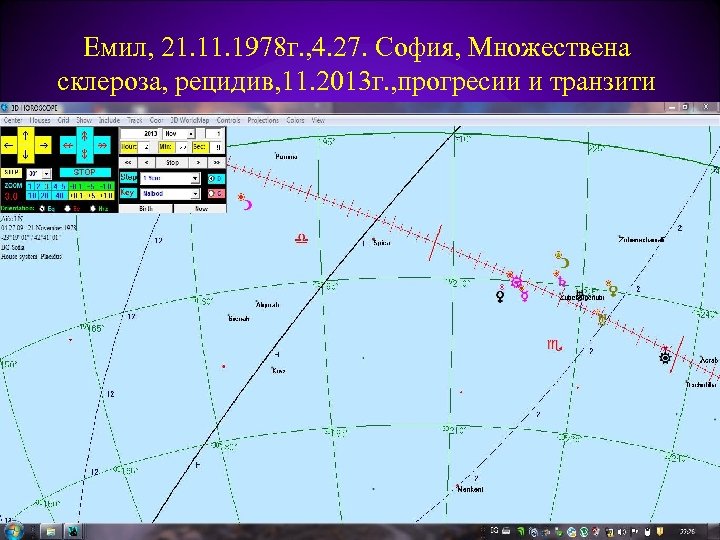Open the Houses menu
Image resolution: width=720 pixels, height=540 pixels.
tap(40, 120)
